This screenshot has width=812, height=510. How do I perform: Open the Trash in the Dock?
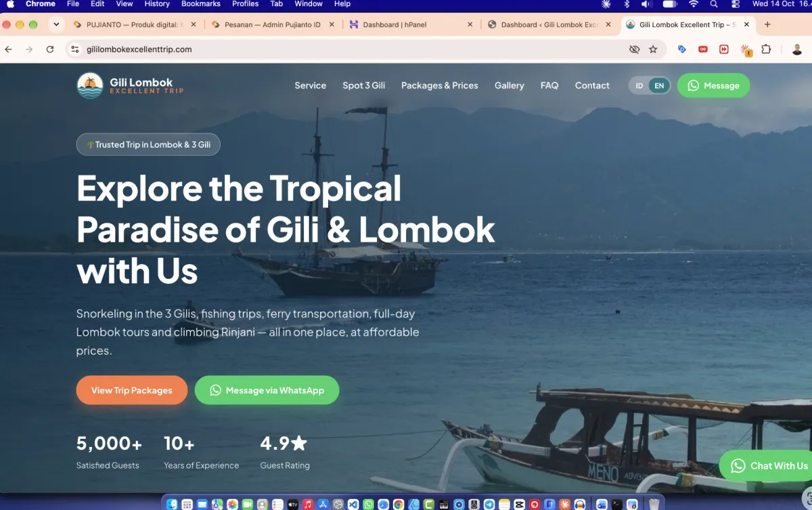click(654, 504)
